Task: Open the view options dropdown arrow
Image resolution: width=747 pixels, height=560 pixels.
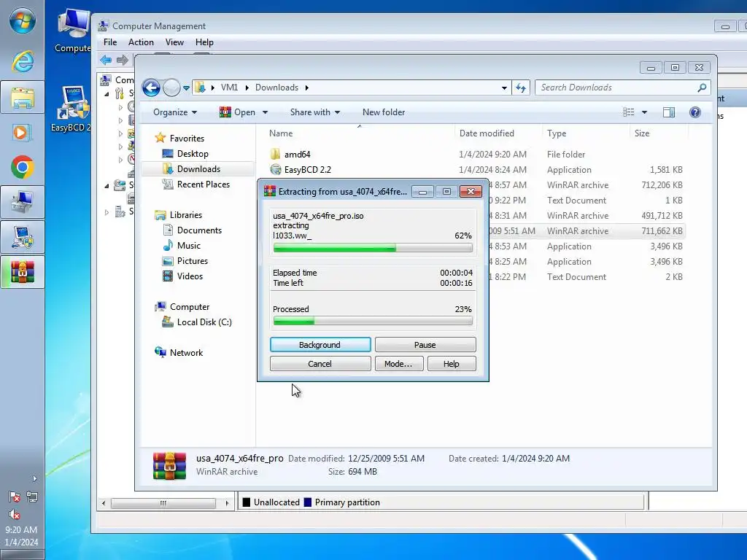Action: point(644,112)
